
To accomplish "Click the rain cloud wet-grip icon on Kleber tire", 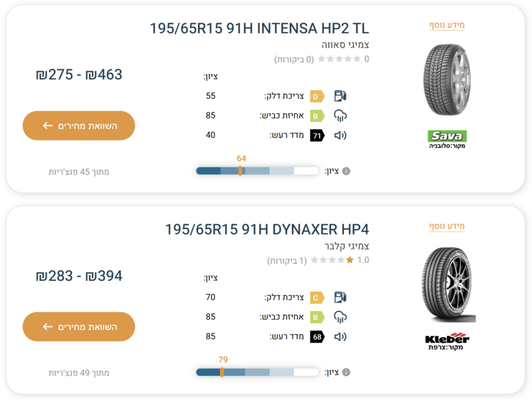I will pos(340,317).
